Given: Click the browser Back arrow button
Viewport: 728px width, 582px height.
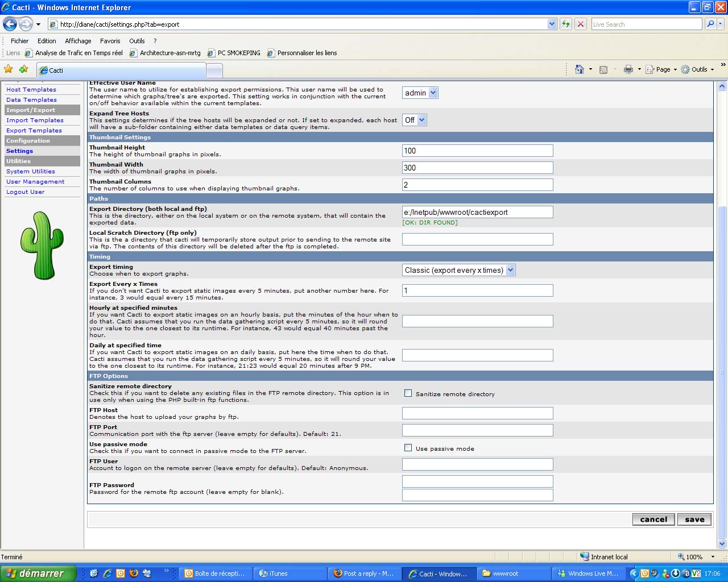Looking at the screenshot, I should tap(10, 24).
